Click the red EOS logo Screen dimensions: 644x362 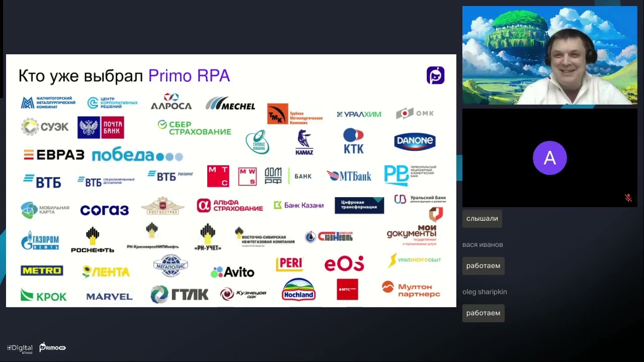coord(344,263)
